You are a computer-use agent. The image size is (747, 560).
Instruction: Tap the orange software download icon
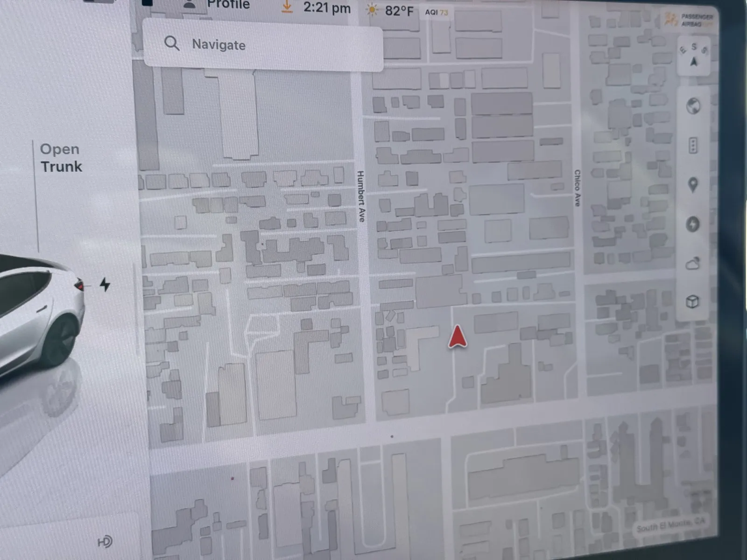point(287,7)
